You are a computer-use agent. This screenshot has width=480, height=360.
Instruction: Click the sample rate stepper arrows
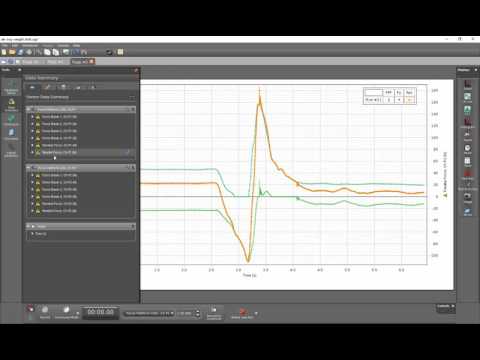198,313
